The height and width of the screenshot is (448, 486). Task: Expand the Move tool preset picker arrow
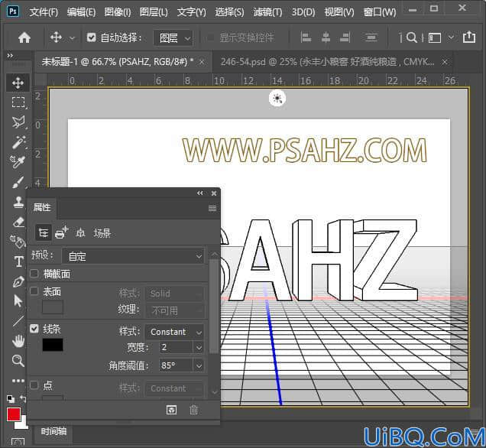[x=72, y=38]
